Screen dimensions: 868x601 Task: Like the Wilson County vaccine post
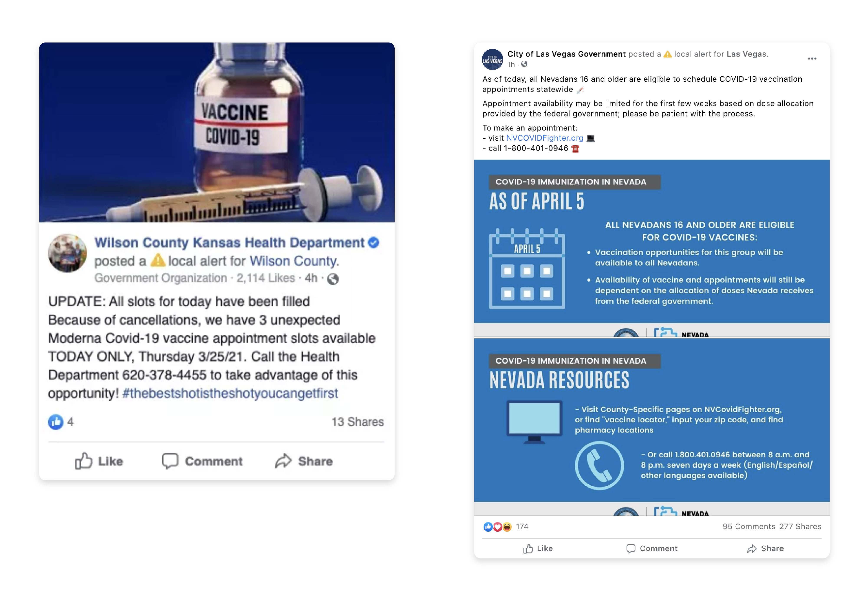point(99,461)
